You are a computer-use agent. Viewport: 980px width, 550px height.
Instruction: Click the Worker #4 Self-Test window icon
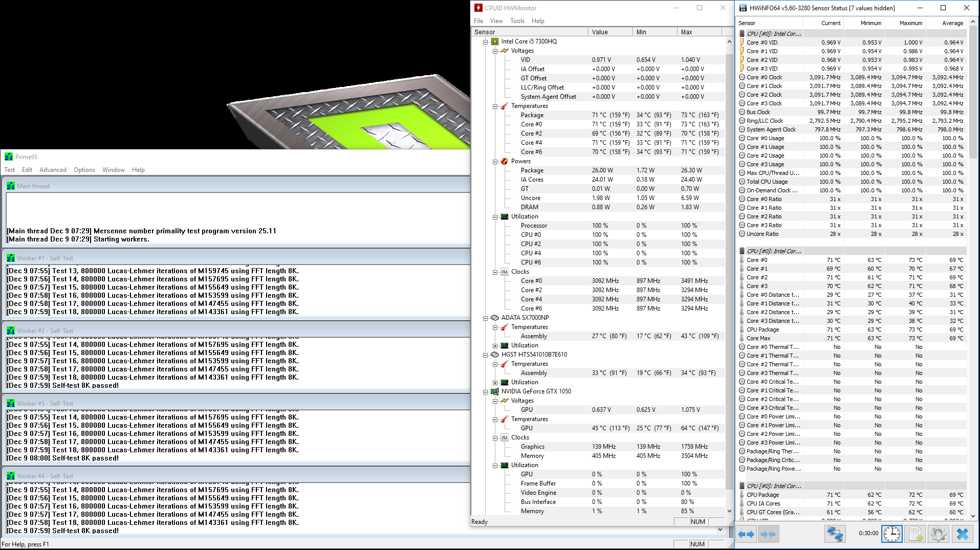coord(11,476)
